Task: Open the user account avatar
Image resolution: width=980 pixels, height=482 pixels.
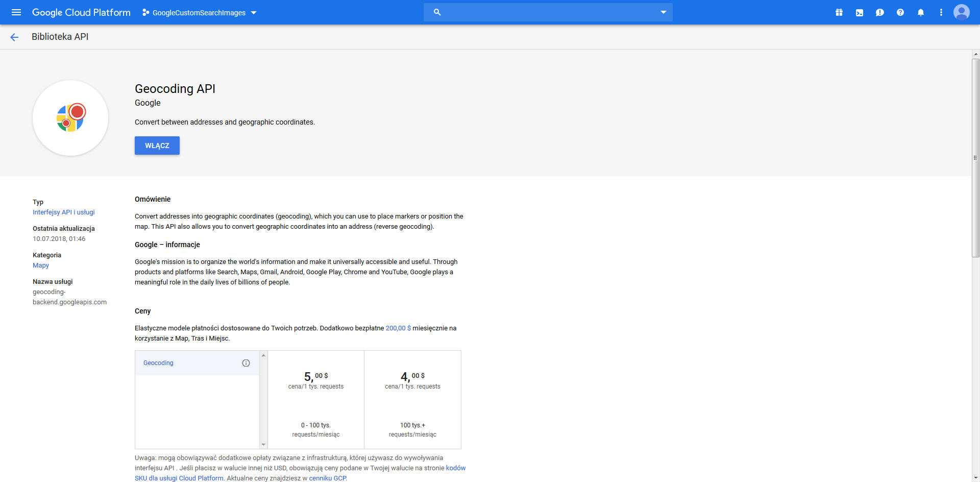Action: pyautogui.click(x=962, y=12)
